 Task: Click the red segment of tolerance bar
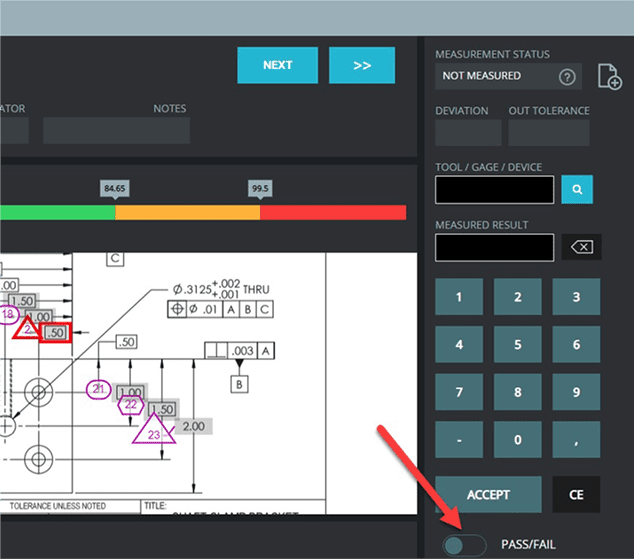[333, 212]
